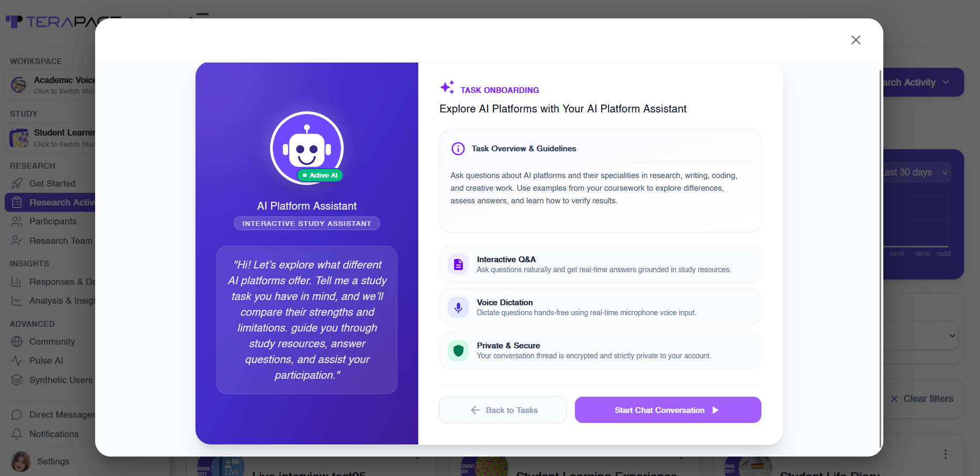This screenshot has height=476, width=980.
Task: Click the Task Overview info icon
Action: click(458, 149)
